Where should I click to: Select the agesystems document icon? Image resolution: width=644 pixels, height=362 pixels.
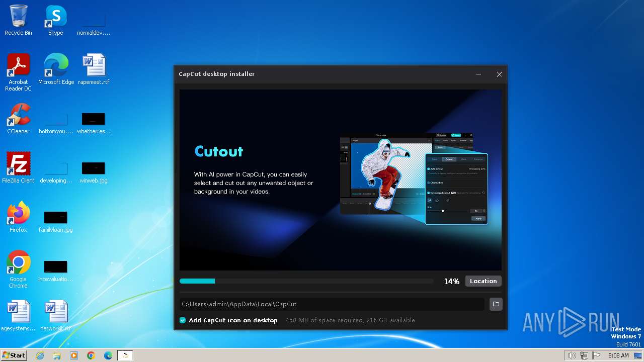point(18,316)
